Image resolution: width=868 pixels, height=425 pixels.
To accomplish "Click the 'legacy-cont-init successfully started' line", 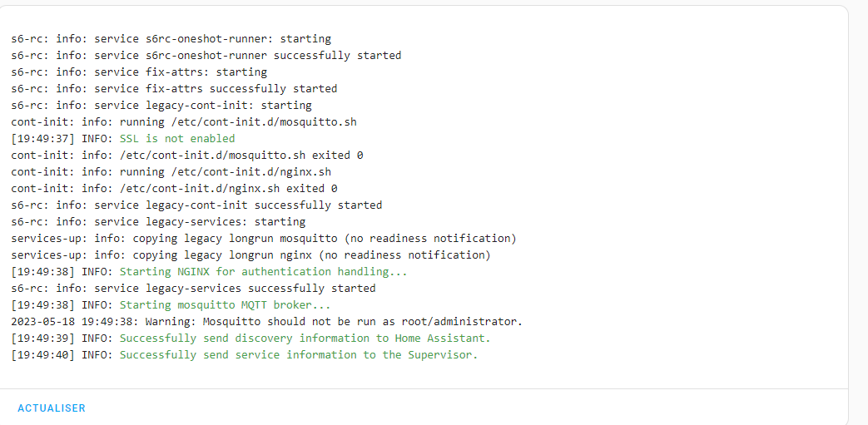I will coord(196,205).
